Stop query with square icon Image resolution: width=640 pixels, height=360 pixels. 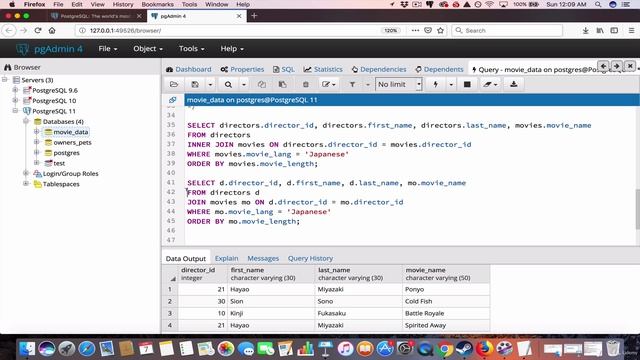click(467, 84)
